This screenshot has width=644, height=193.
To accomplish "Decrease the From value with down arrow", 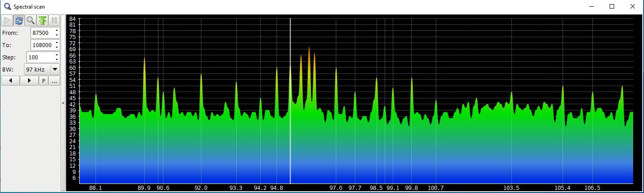I will point(57,36).
